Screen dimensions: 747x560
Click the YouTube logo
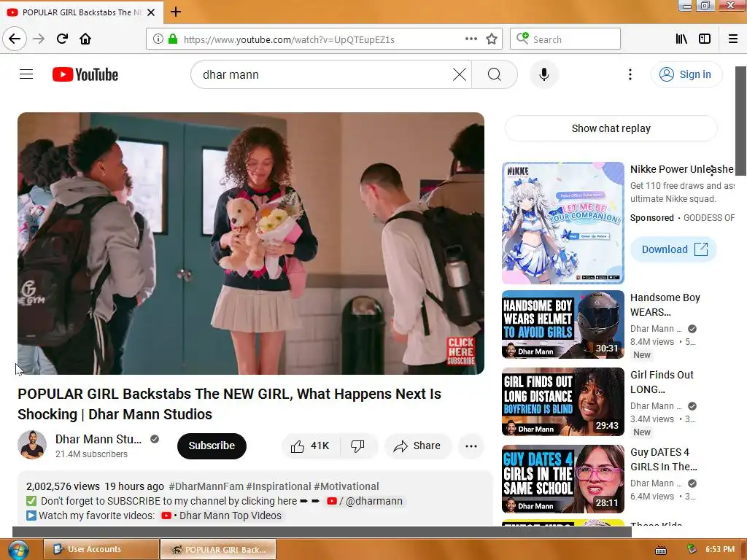click(x=85, y=75)
